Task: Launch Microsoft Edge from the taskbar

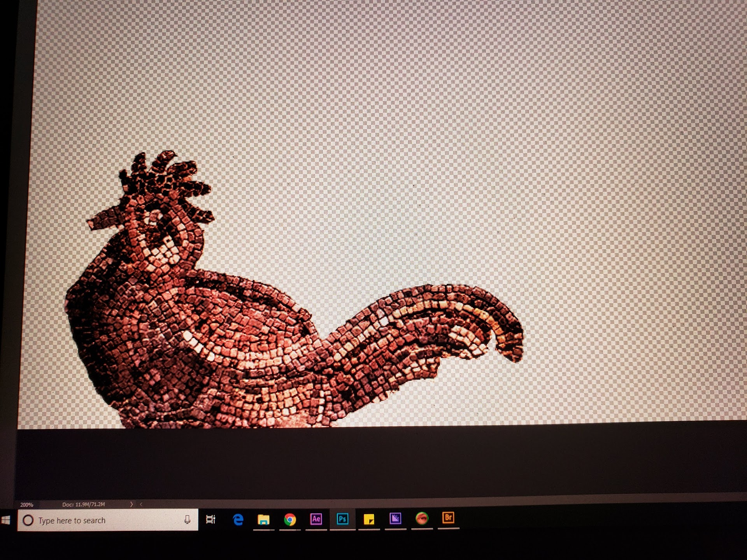Action: coord(238,519)
